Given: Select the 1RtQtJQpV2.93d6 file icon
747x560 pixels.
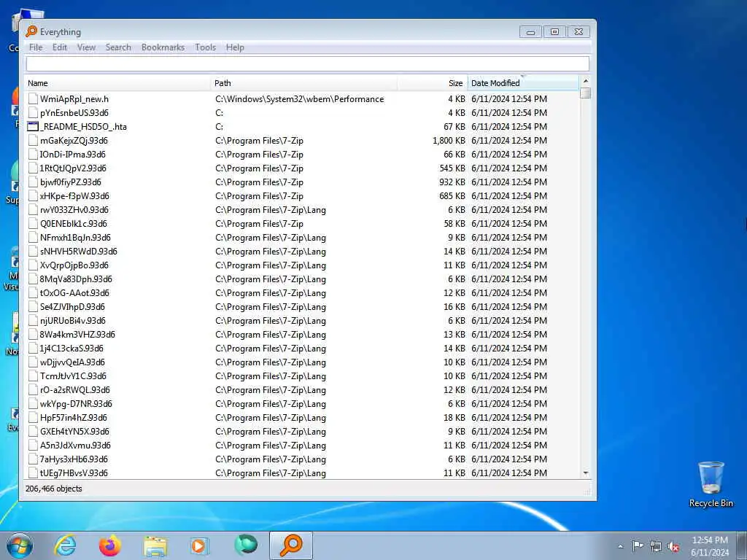Looking at the screenshot, I should (x=32, y=168).
